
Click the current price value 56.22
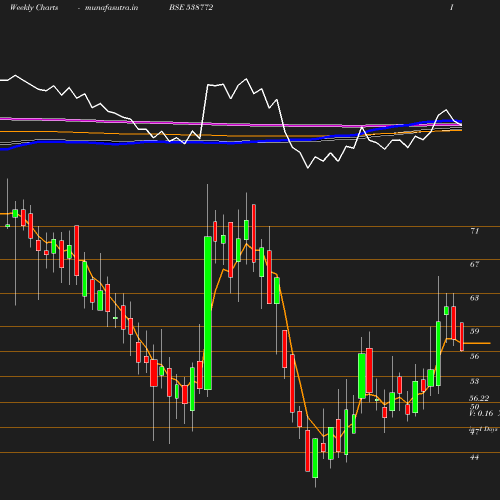pyautogui.click(x=479, y=398)
